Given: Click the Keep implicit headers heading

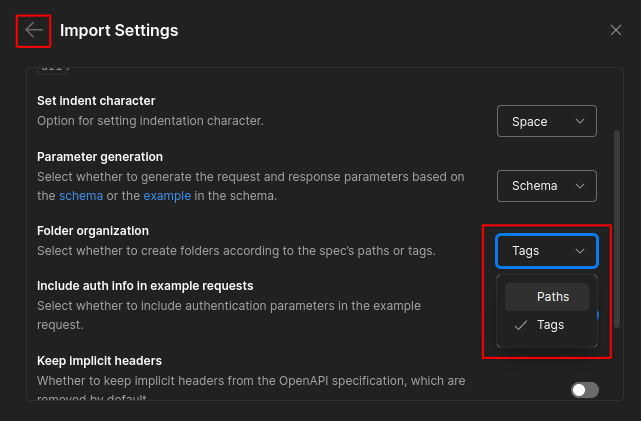Looking at the screenshot, I should click(x=99, y=360).
